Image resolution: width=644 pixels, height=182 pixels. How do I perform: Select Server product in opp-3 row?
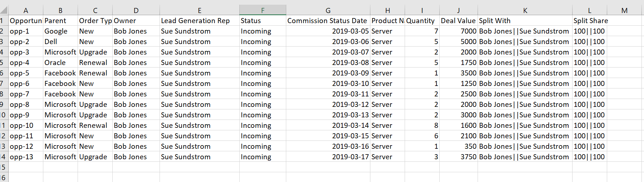(388, 52)
